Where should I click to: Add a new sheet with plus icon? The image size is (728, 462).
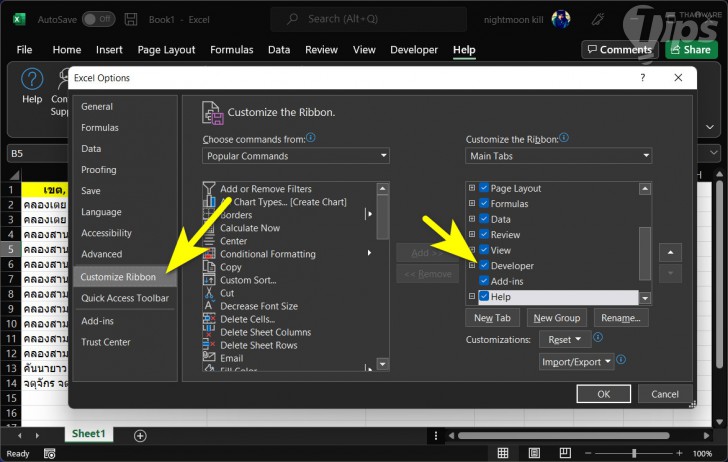click(140, 436)
